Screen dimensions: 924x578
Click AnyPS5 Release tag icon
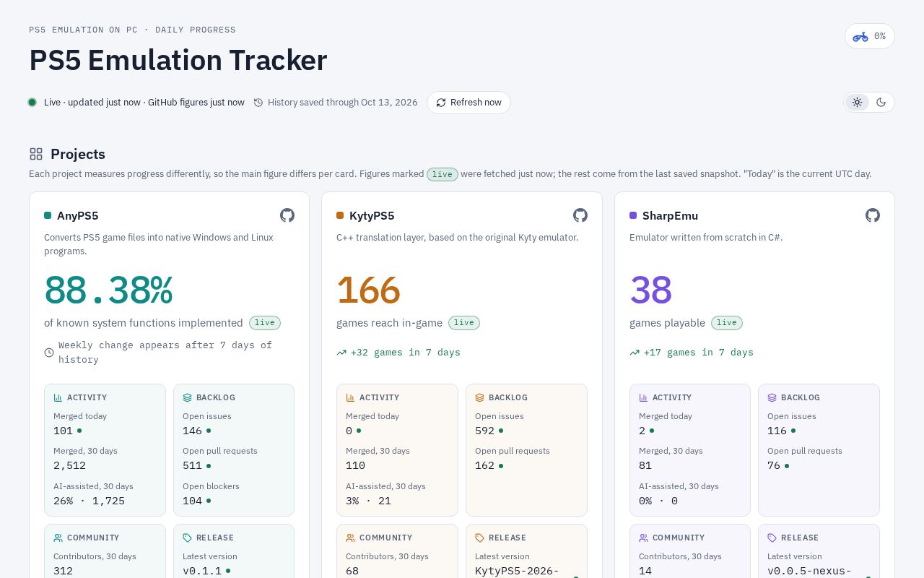click(187, 538)
